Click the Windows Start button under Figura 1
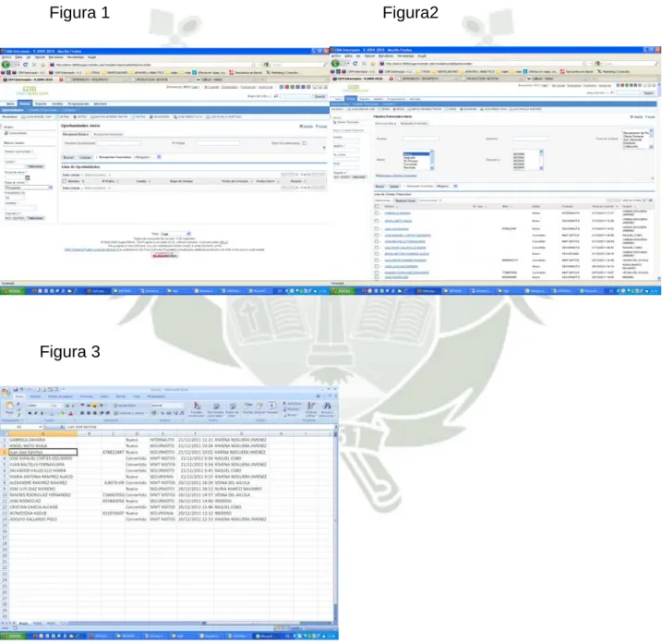 click(13, 291)
